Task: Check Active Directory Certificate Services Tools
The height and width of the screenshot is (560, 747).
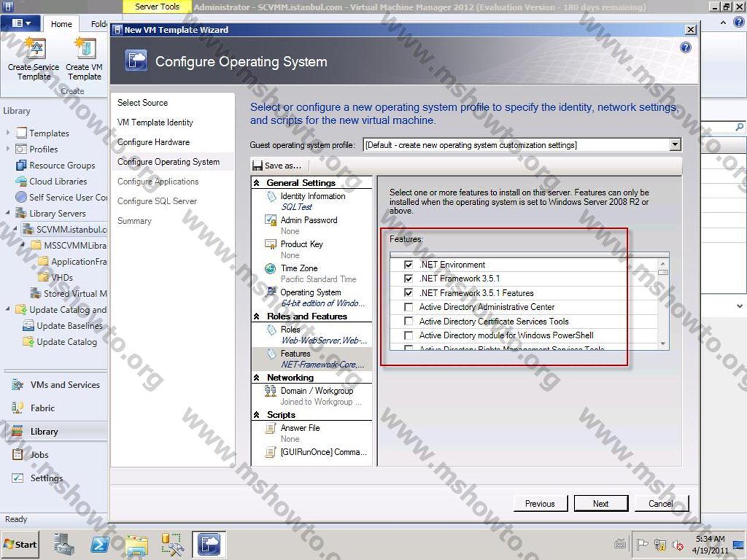Action: click(409, 321)
